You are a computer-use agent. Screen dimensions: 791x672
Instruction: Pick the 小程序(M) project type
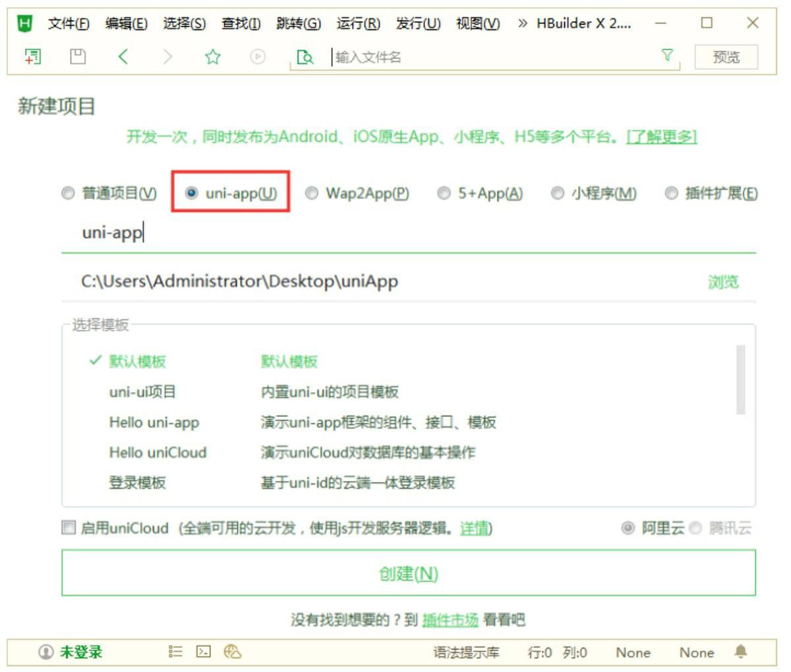558,194
